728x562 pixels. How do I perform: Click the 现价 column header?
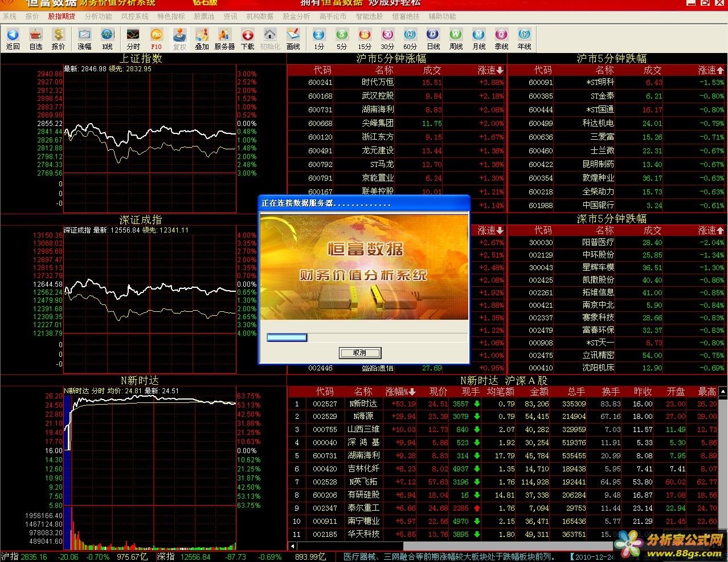point(438,392)
